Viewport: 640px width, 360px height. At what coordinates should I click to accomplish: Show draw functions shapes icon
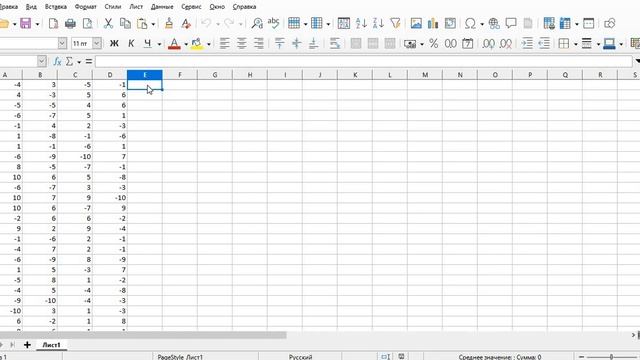(x=609, y=23)
